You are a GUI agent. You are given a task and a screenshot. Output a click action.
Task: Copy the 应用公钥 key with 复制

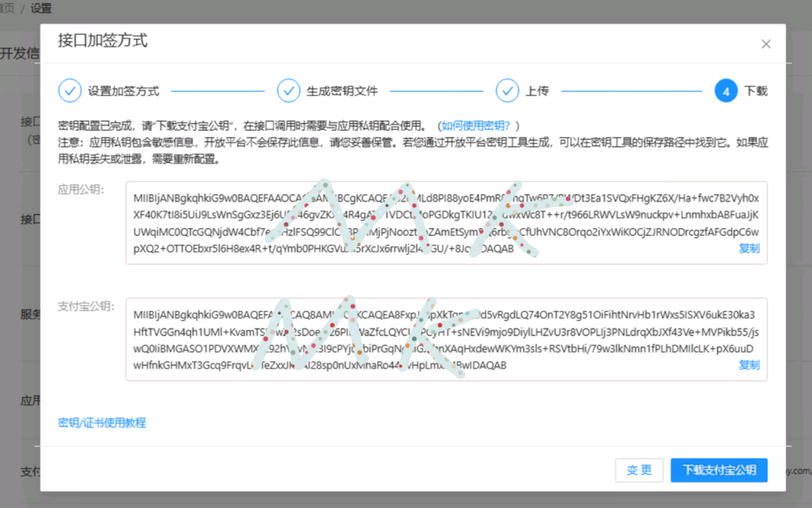coord(749,248)
